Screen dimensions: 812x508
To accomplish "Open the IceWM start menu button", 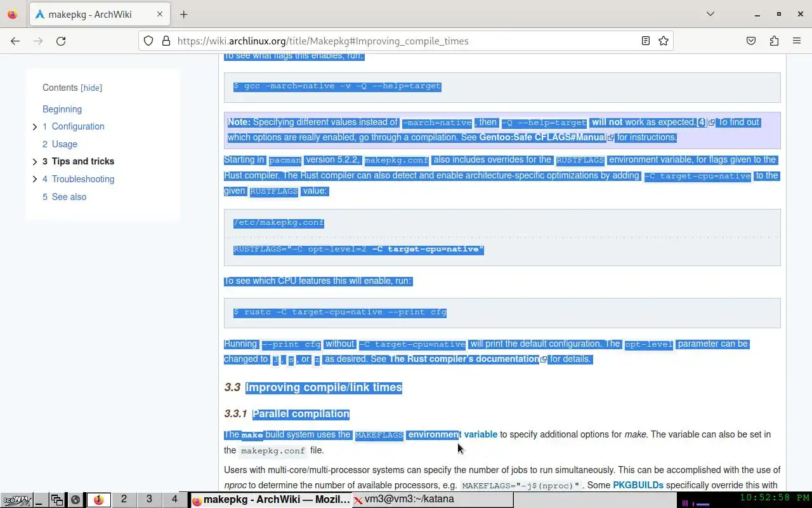I will click(x=16, y=500).
